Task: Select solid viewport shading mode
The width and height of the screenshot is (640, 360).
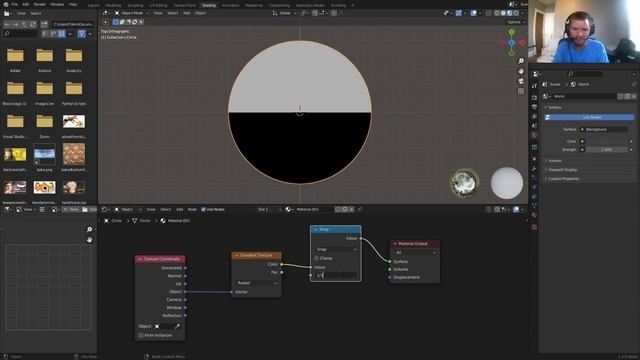Action: pyautogui.click(x=503, y=13)
